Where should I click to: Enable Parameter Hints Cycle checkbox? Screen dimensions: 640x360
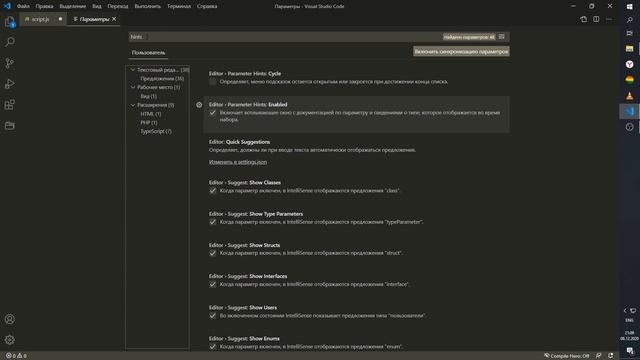tap(213, 82)
